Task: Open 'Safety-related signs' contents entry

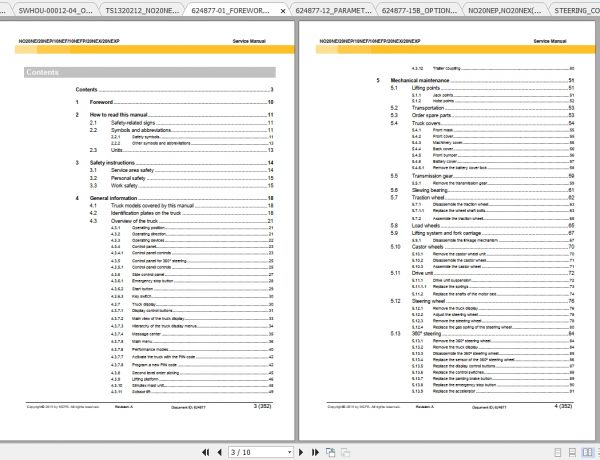Action: click(182, 122)
